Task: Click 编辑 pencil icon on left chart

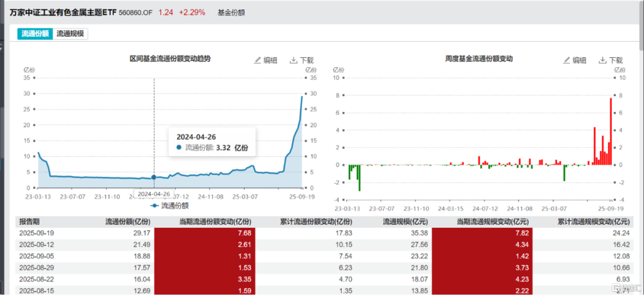Action: 258,60
